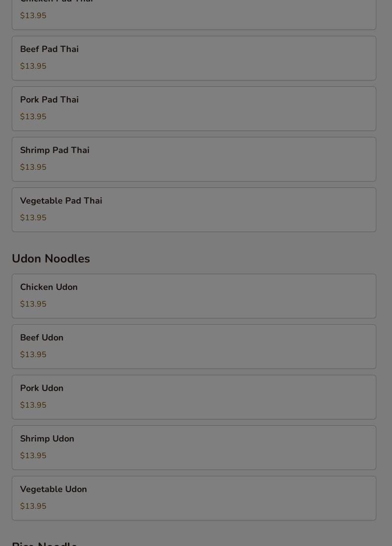Click the Udon Noodles section heading
The width and height of the screenshot is (392, 546).
[x=51, y=259]
